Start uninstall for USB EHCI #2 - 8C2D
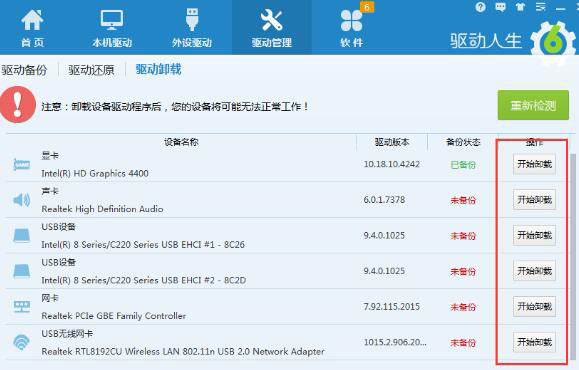579x370 pixels. point(534,271)
